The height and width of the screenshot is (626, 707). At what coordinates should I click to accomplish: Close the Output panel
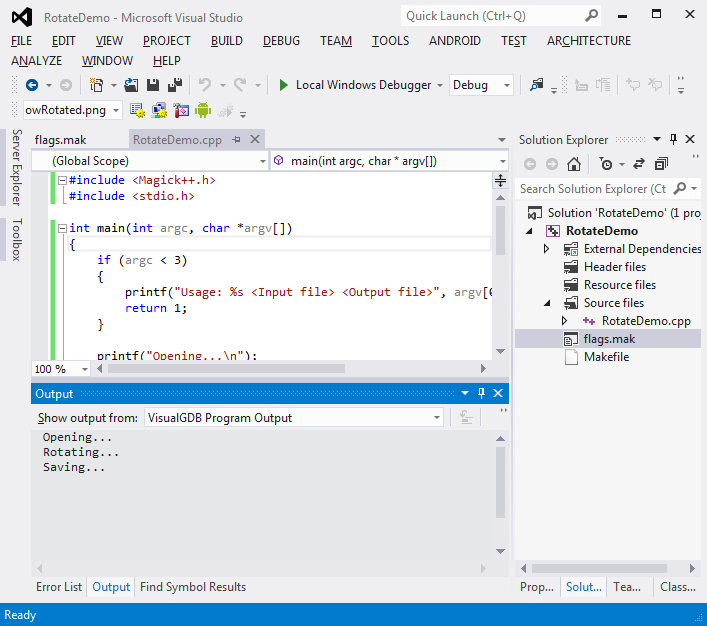point(498,393)
